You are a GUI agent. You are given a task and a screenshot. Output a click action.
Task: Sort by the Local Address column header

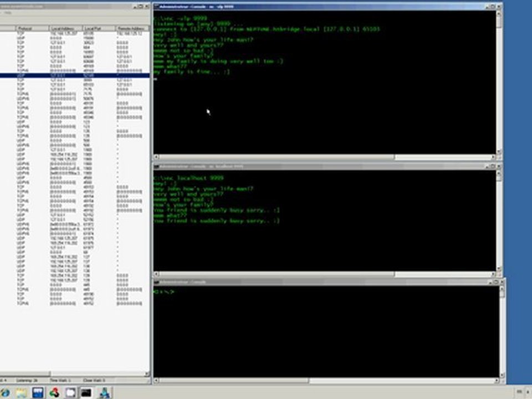(66, 29)
